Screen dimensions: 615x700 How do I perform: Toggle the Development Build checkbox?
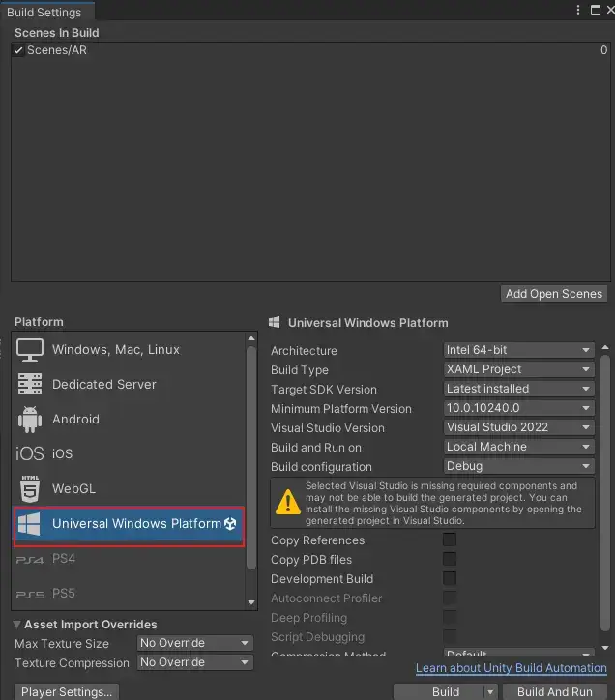449,579
